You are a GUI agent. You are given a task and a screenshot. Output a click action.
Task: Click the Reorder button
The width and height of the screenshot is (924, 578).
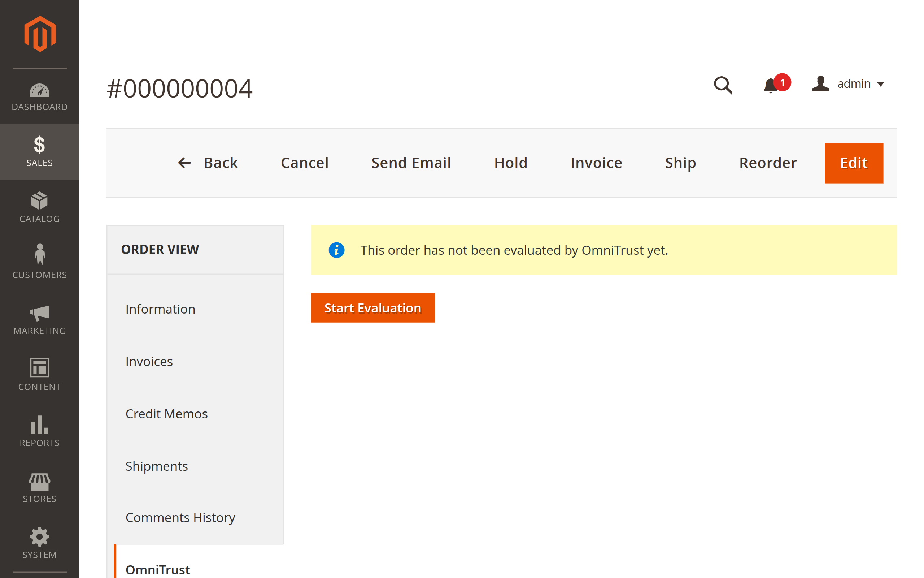(768, 163)
